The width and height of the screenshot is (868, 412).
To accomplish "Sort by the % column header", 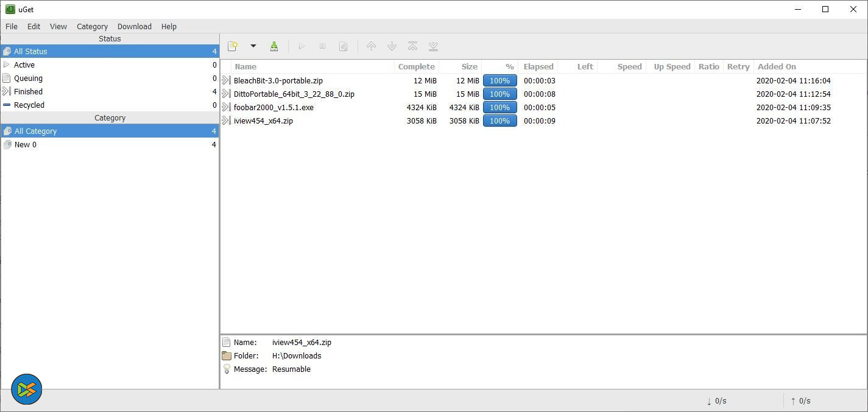I will [x=500, y=66].
